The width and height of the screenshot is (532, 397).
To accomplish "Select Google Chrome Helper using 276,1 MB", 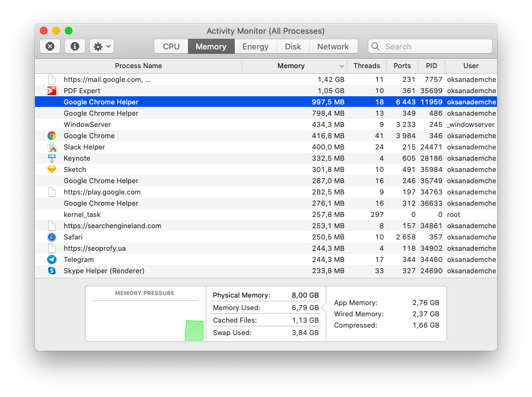I will click(x=266, y=203).
